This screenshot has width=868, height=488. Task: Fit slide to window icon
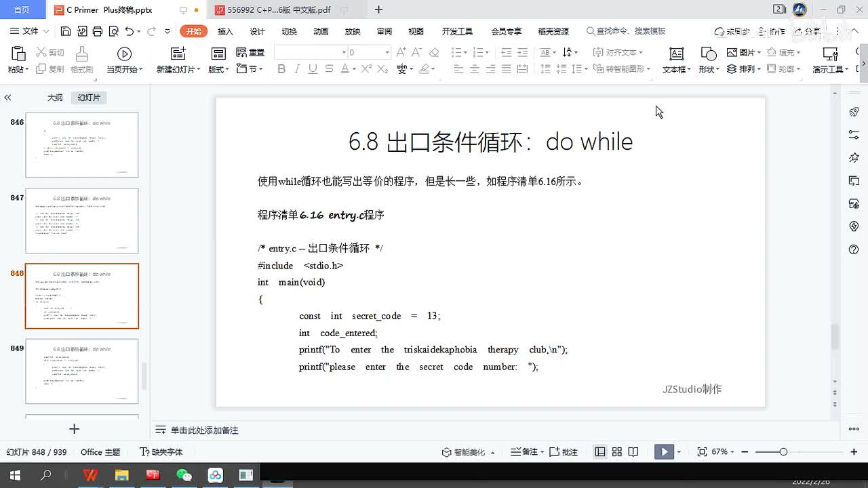click(x=702, y=452)
